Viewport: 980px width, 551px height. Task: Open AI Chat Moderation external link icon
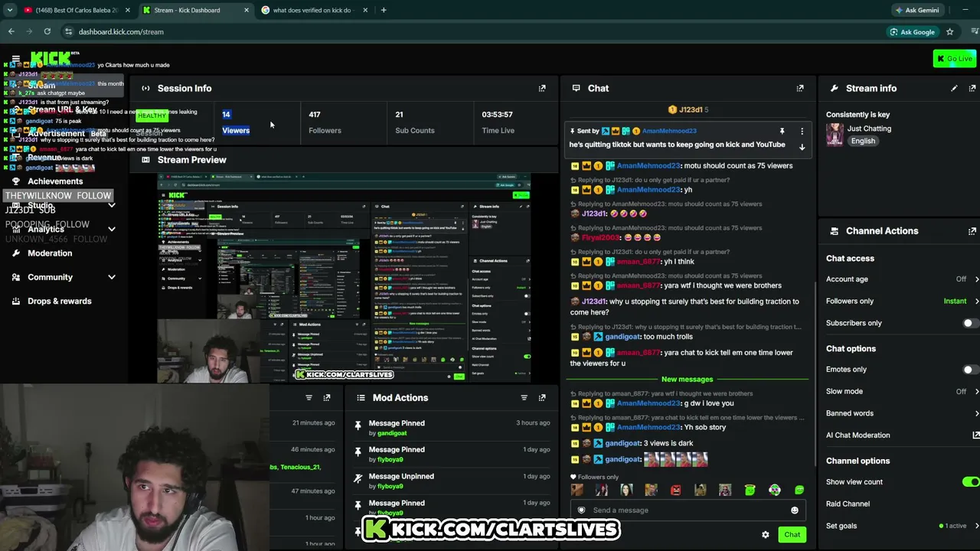(975, 435)
